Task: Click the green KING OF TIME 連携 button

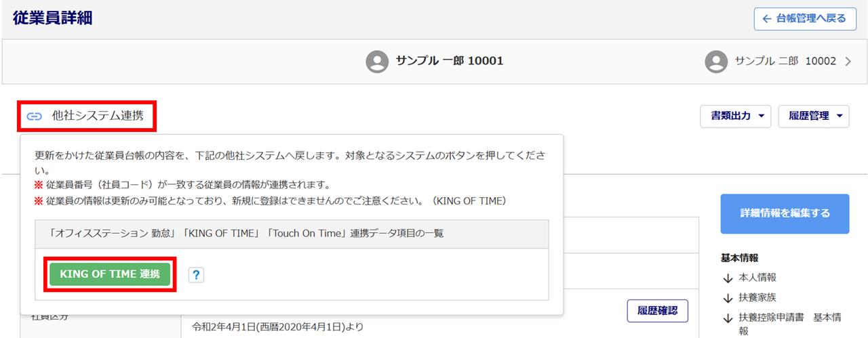Action: pyautogui.click(x=110, y=274)
